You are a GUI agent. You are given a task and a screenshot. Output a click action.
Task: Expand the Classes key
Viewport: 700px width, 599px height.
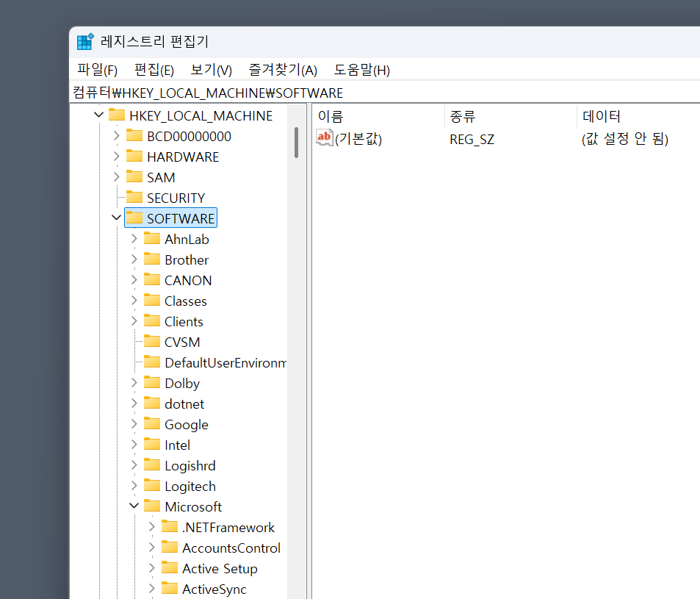134,301
